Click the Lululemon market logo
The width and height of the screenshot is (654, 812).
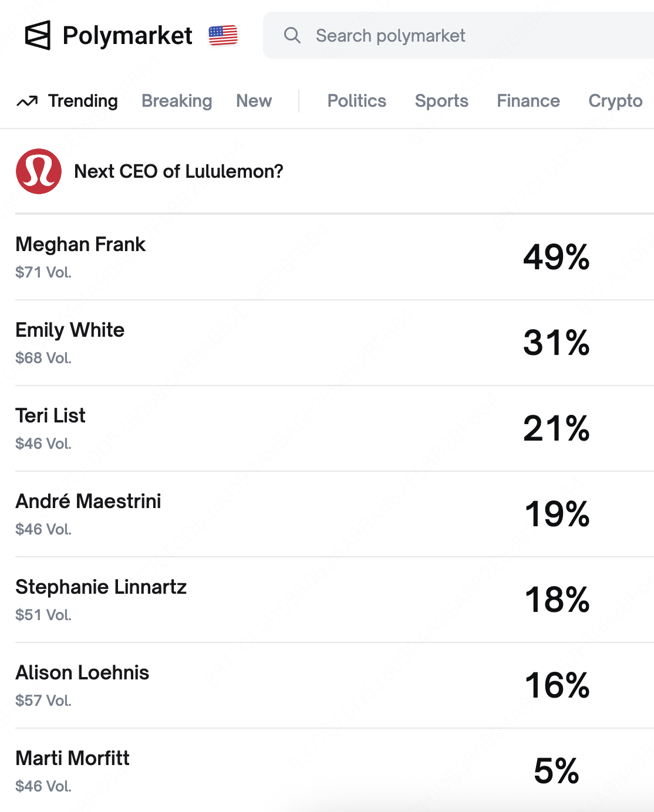pyautogui.click(x=39, y=171)
